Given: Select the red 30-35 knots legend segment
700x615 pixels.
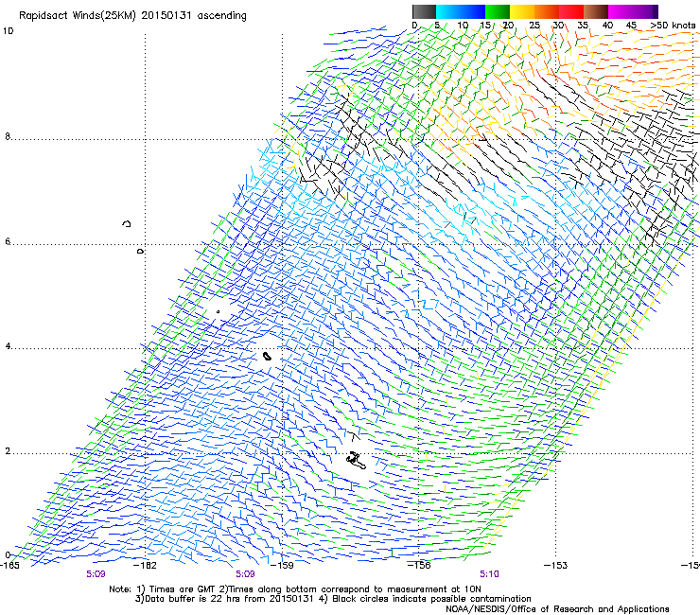Looking at the screenshot, I should pos(571,11).
